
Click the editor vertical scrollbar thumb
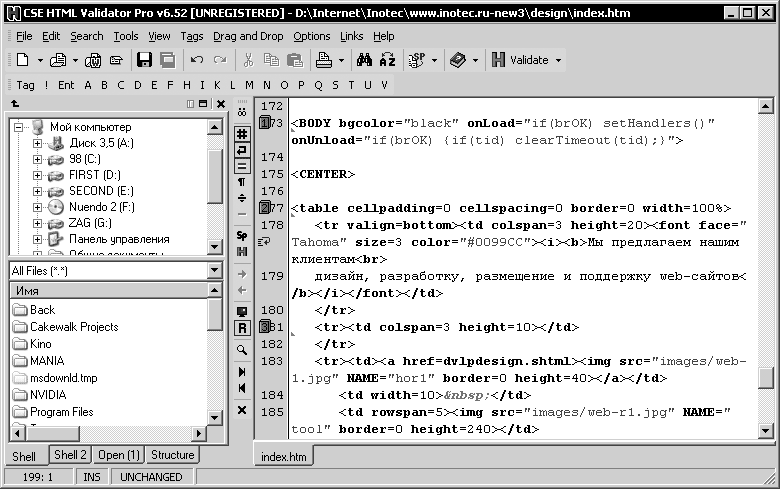coord(766,377)
